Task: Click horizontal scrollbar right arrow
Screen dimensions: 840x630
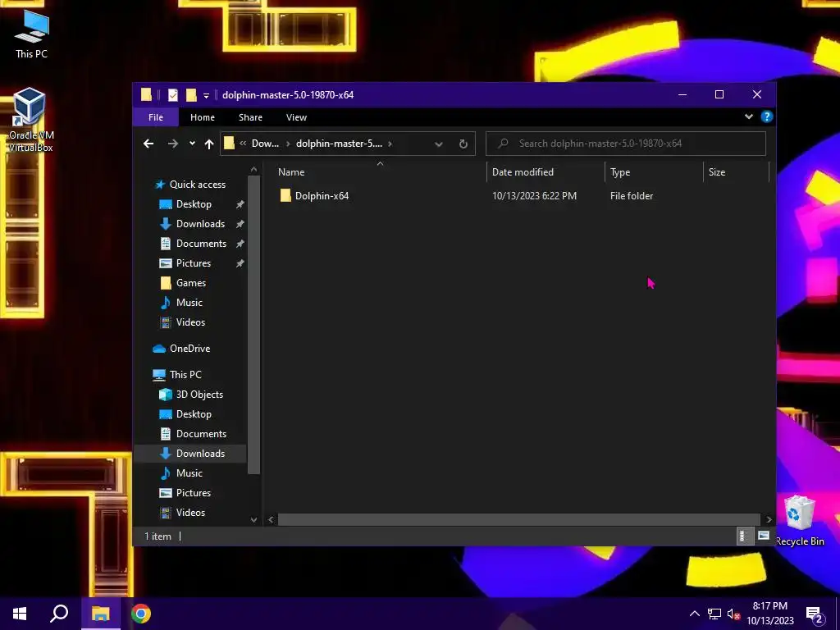Action: (x=769, y=519)
